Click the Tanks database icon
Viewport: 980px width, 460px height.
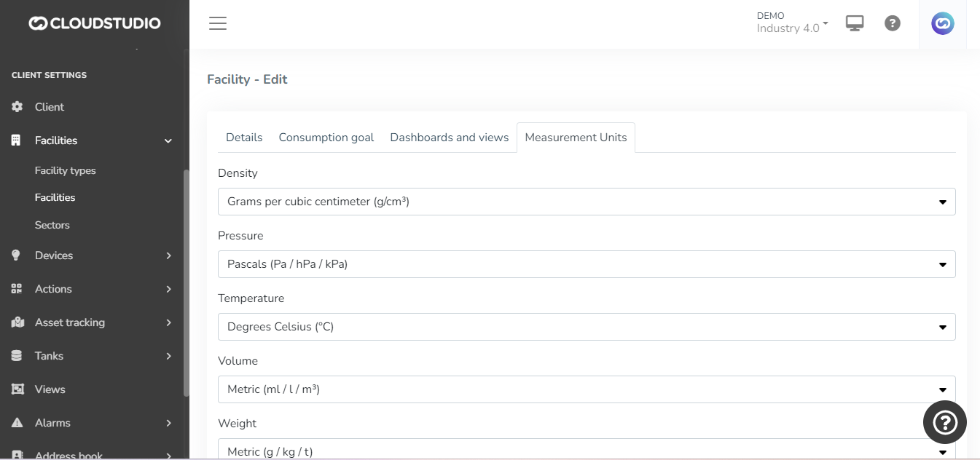pyautogui.click(x=17, y=356)
